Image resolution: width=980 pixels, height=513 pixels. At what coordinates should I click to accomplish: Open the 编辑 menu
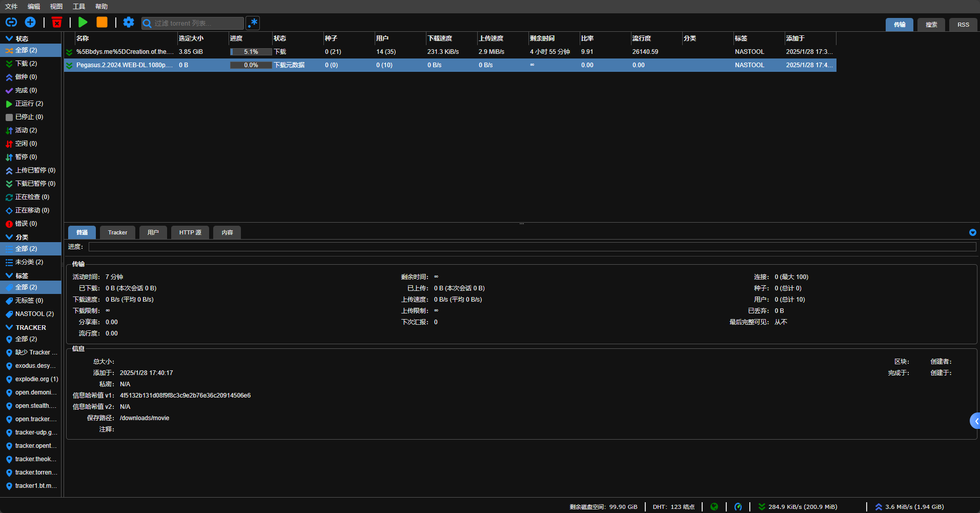[x=34, y=7]
